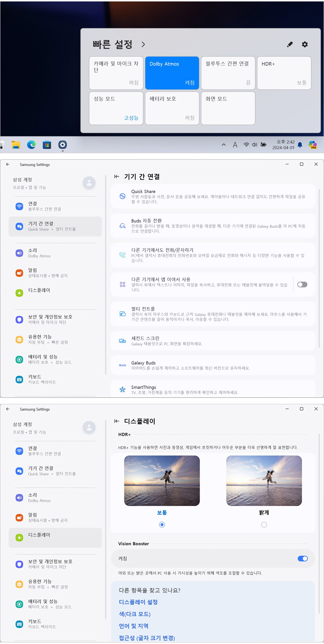Expand the chevron next to 빠른 설정 title
This screenshot has height=644, width=324.
pyautogui.click(x=143, y=44)
